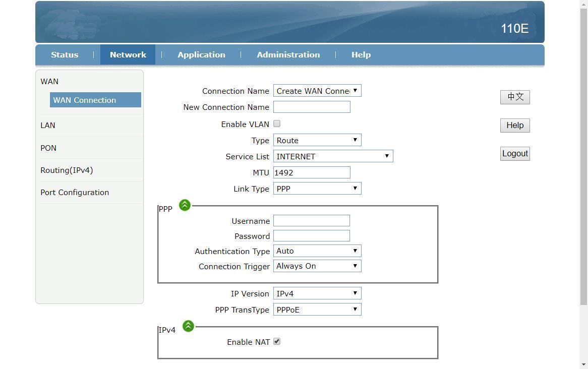Select WAN Connection in the sidebar
Screen dimensions: 588x369
(95, 100)
